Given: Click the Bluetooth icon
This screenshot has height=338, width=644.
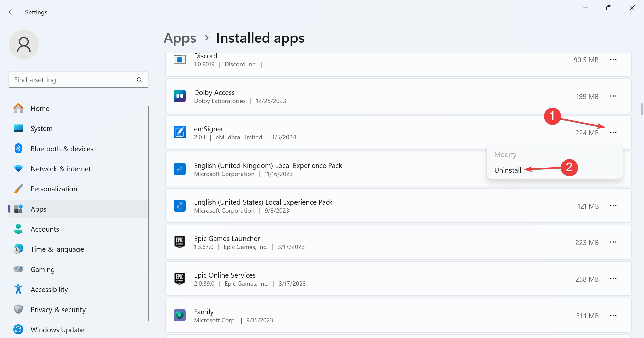Looking at the screenshot, I should click(x=18, y=148).
